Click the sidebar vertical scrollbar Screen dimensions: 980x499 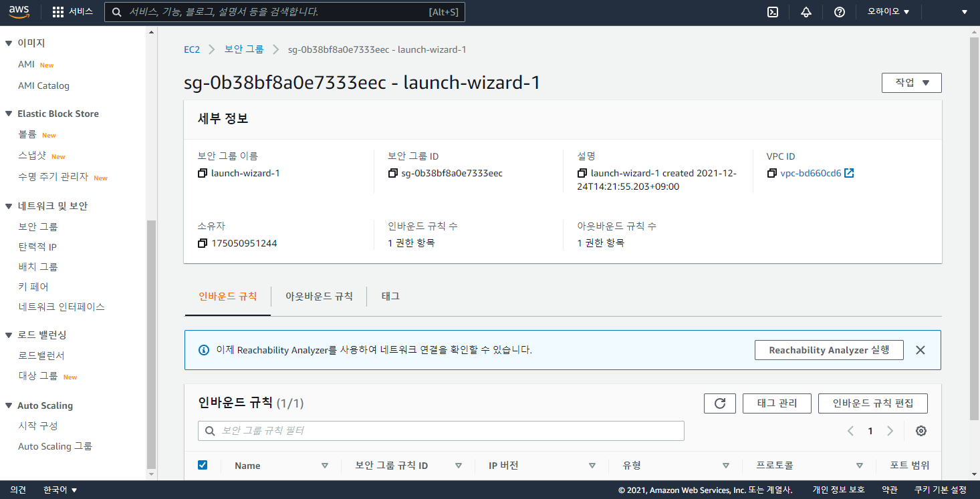click(x=151, y=344)
